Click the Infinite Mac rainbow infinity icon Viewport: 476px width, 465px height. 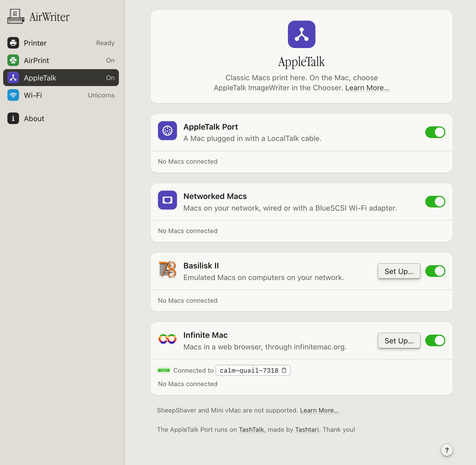tap(167, 339)
